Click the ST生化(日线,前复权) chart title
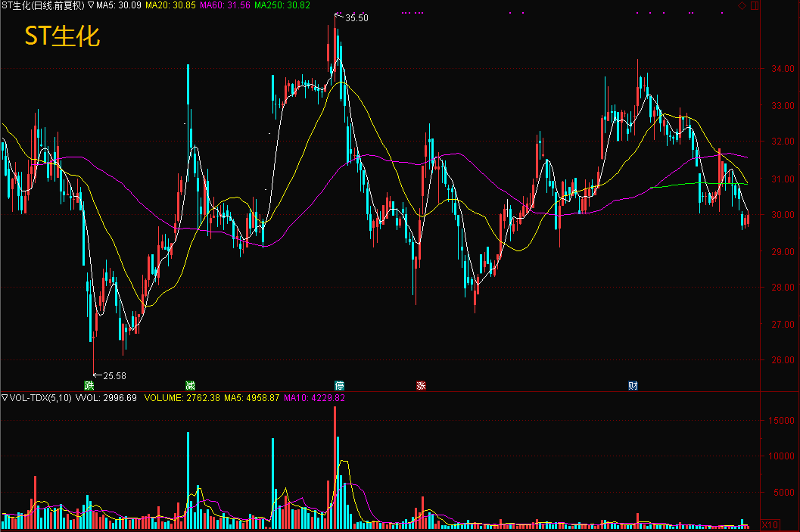The image size is (800, 532). 43,5
